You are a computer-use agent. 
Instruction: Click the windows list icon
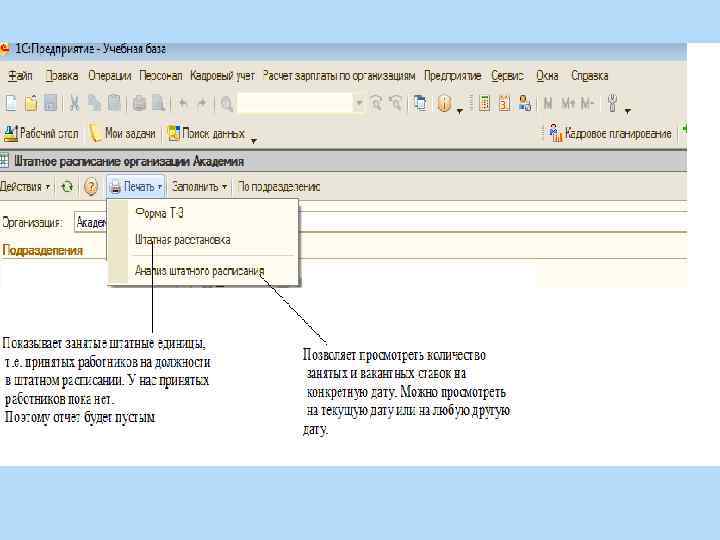(420, 103)
